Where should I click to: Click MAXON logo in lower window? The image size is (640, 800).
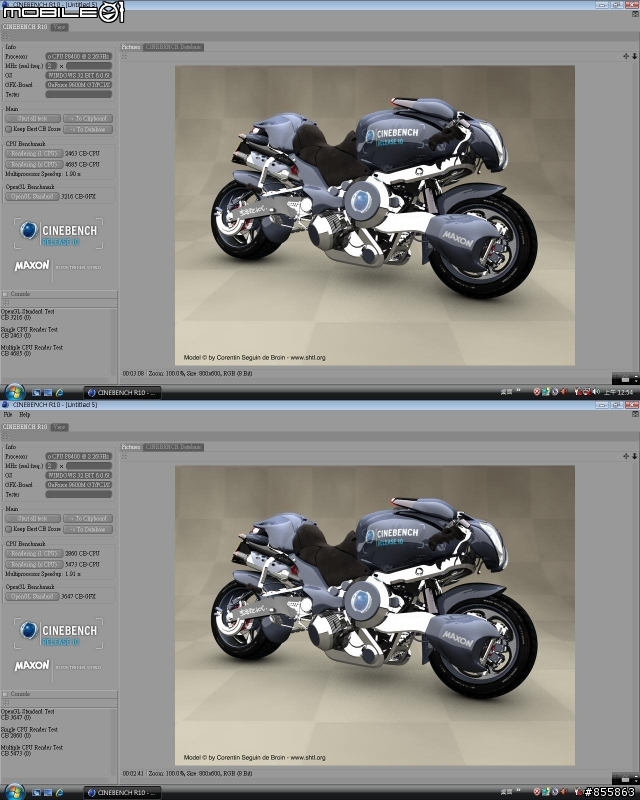point(32,666)
